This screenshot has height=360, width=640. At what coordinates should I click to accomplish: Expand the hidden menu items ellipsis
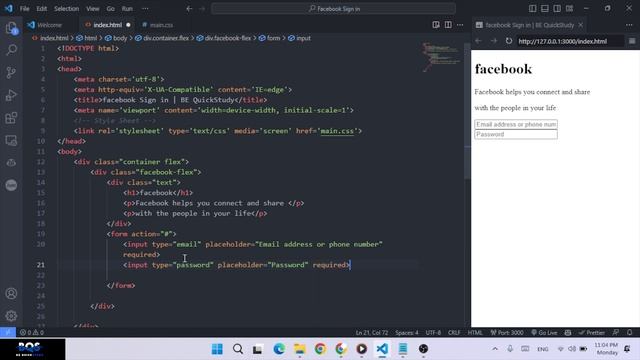click(145, 9)
